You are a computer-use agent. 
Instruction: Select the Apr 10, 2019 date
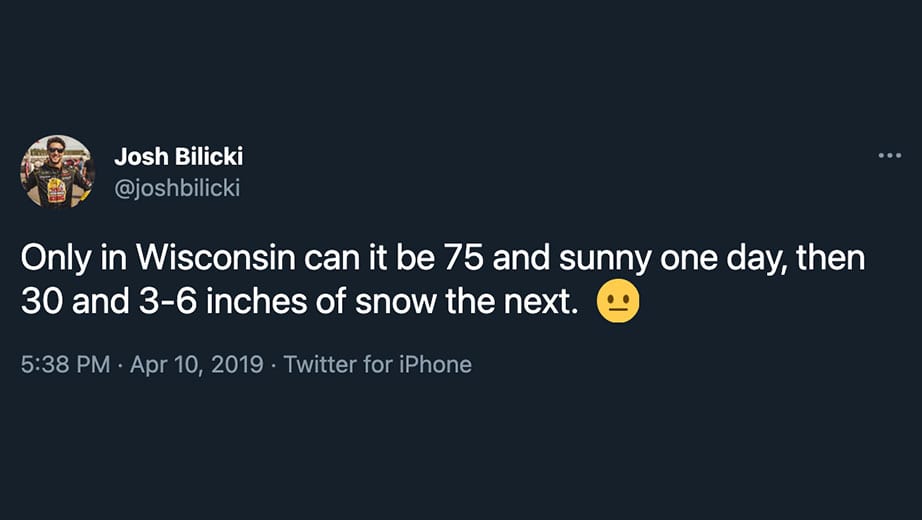(x=196, y=364)
